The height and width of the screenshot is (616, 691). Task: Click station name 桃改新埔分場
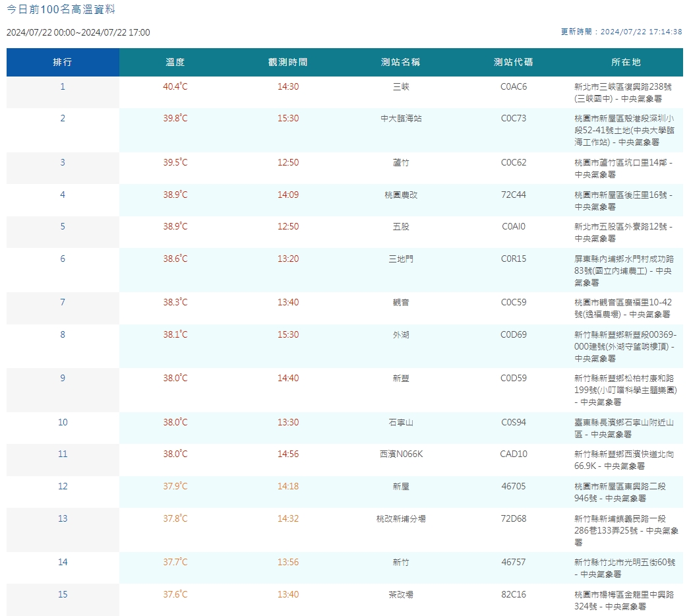pos(401,518)
